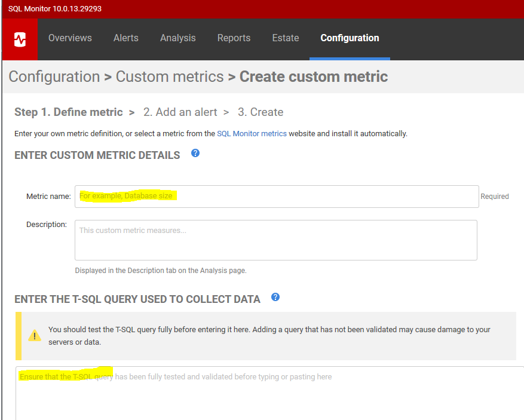The width and height of the screenshot is (524, 420).
Task: Click the Description text area
Action: coord(275,239)
